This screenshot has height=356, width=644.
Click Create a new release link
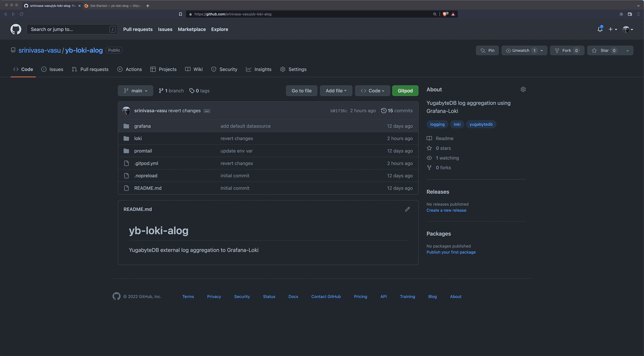coord(446,210)
